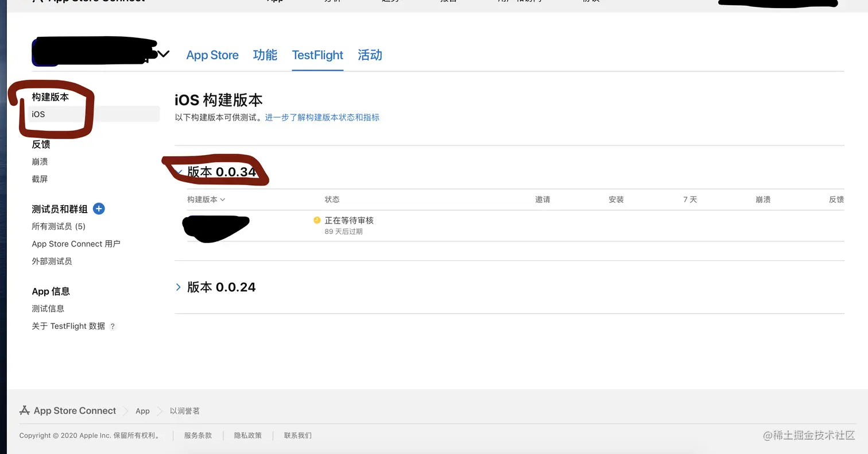Open 联系我们 footer link
The image size is (868, 454).
[298, 436]
